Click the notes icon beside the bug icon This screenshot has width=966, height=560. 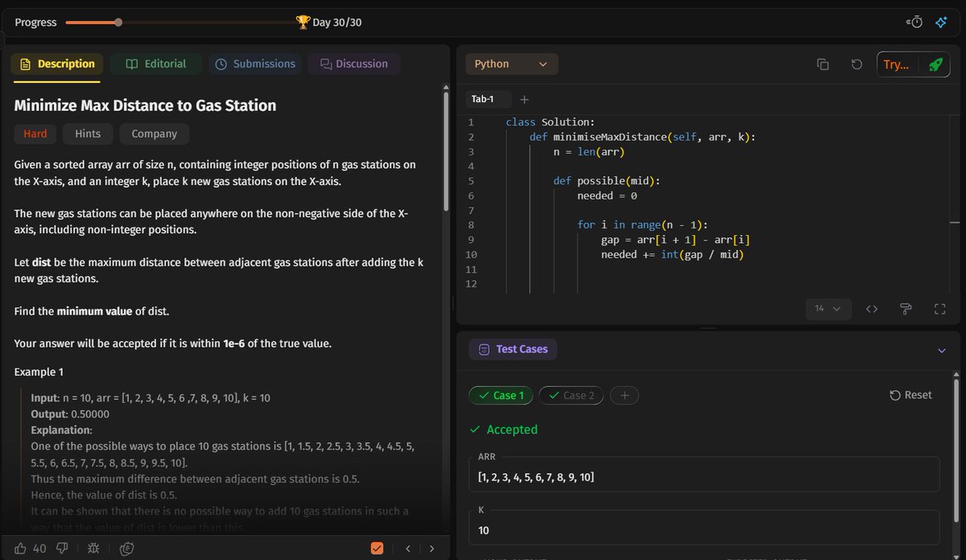(x=126, y=549)
